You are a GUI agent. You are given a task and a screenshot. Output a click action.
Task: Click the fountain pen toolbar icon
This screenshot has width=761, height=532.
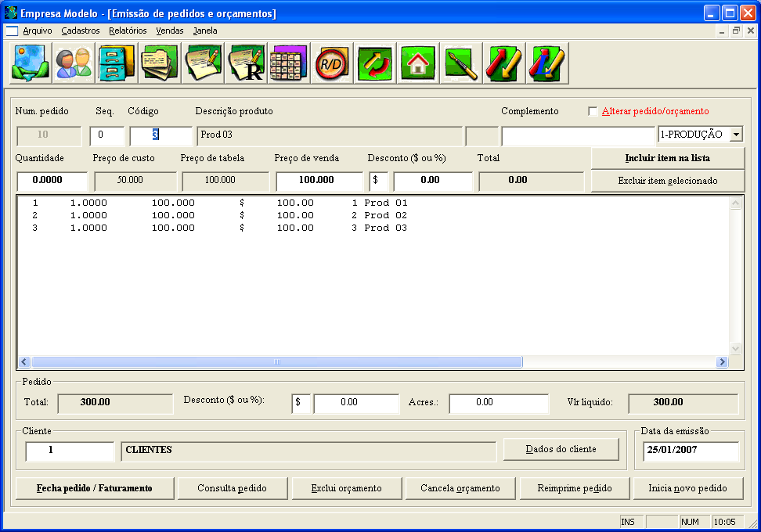[x=461, y=63]
